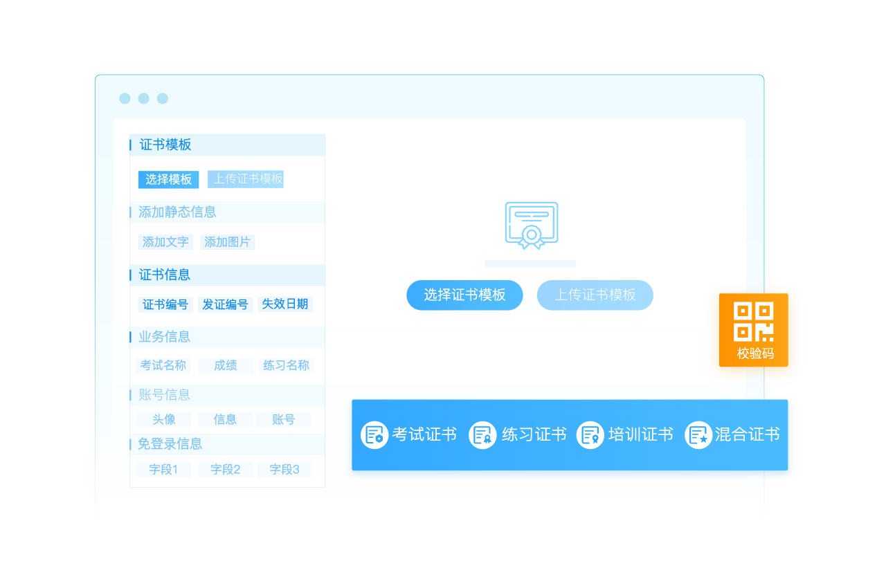Click the mixed certificate icon (混合证书)
The width and height of the screenshot is (886, 588).
coord(698,435)
